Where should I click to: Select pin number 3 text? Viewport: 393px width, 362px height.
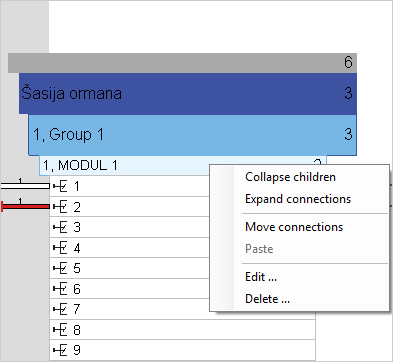click(x=77, y=227)
